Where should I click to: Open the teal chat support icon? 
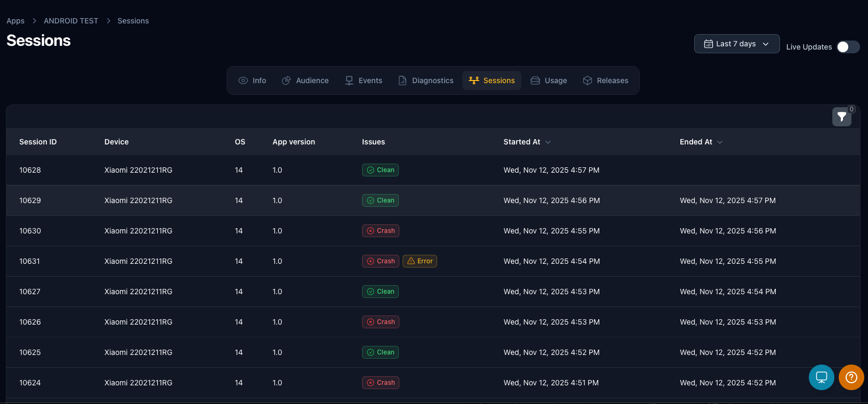click(x=821, y=377)
